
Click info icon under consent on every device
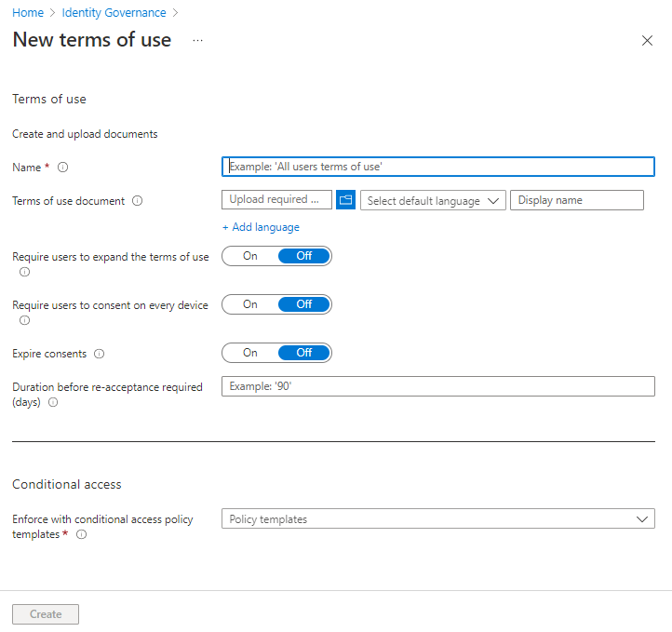[24, 320]
